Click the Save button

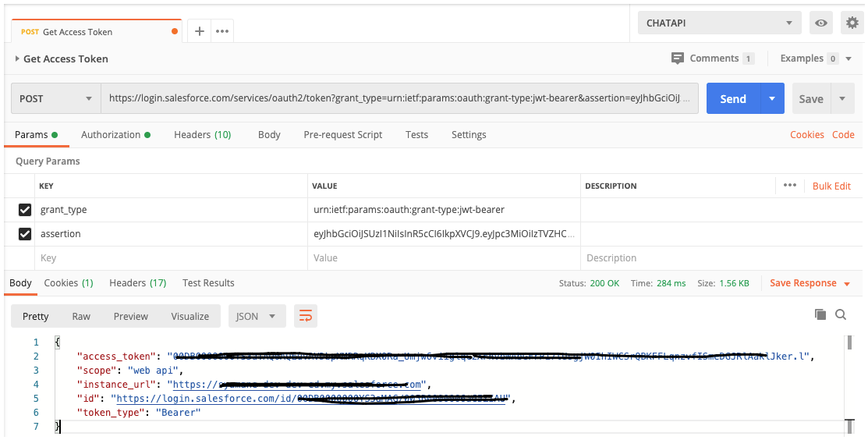[811, 98]
